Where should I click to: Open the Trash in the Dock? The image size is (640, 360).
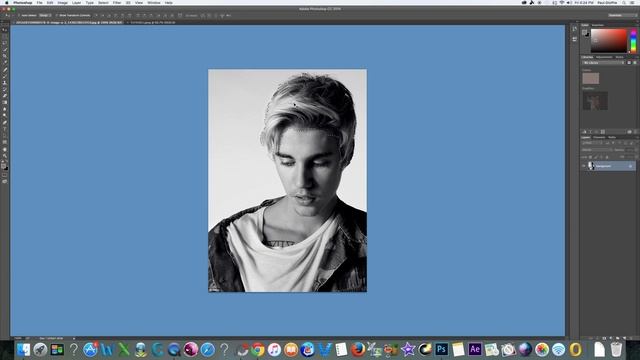616,349
